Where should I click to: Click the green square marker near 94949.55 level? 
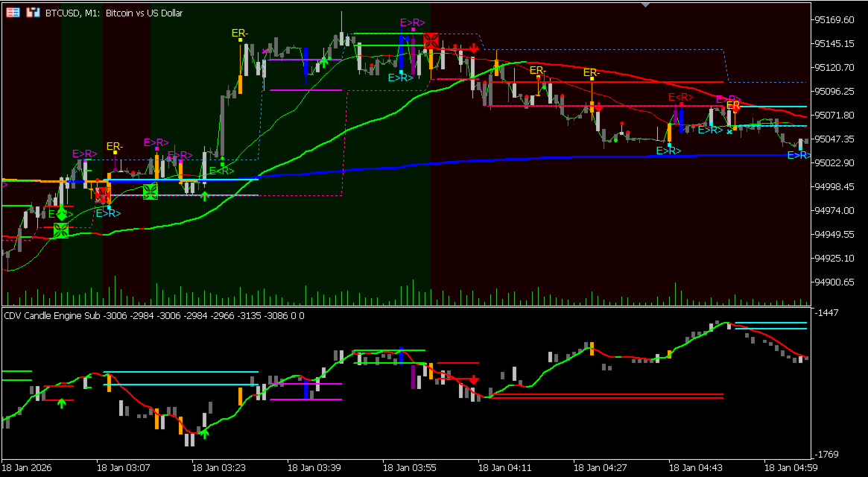coord(61,231)
